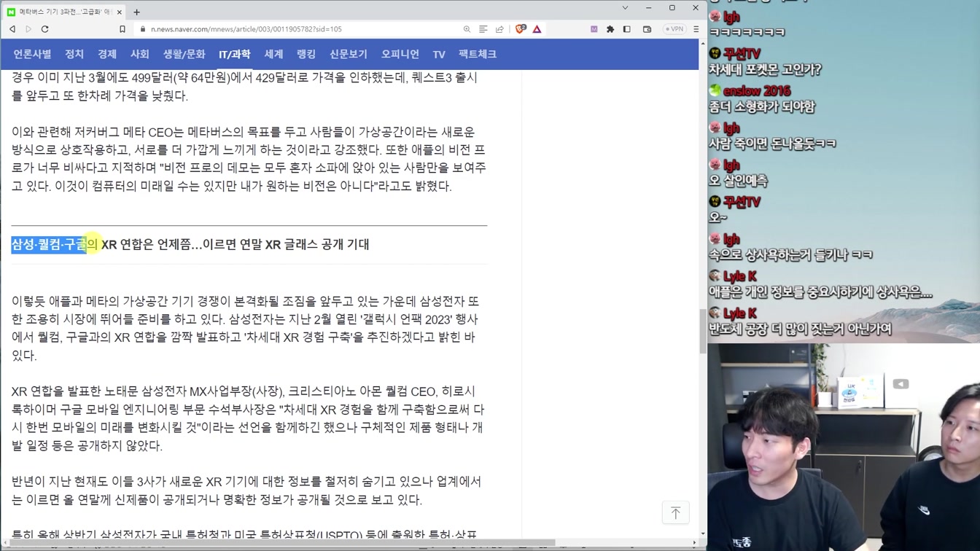
Task: Click the purple M extension icon
Action: click(x=594, y=29)
